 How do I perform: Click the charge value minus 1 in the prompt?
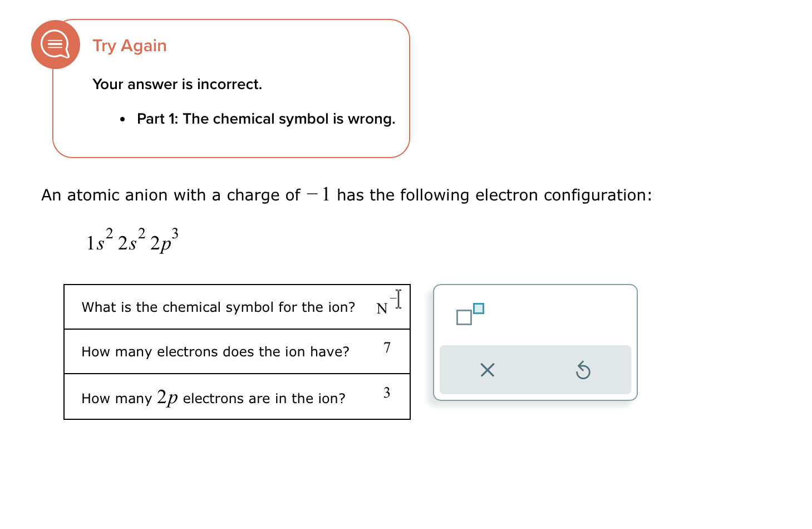(320, 194)
